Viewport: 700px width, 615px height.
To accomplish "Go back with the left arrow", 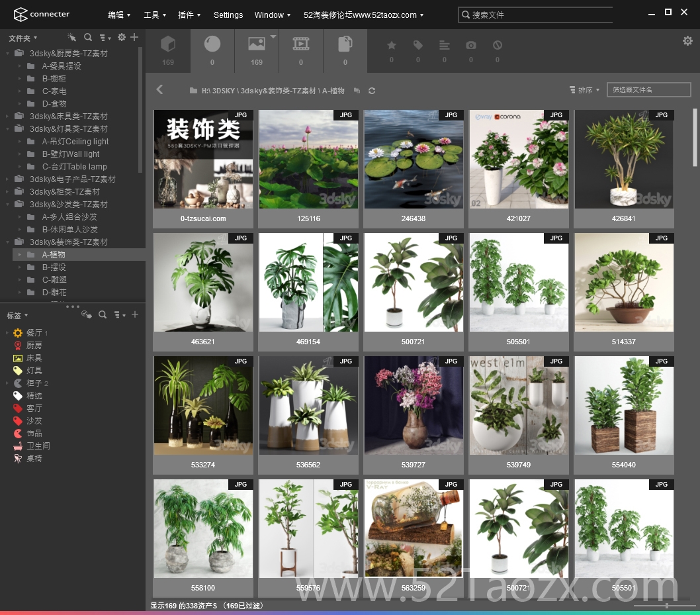I will pyautogui.click(x=160, y=89).
